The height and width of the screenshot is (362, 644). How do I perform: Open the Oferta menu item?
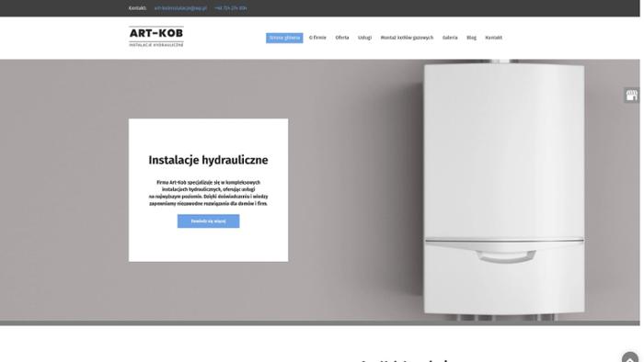tap(341, 38)
